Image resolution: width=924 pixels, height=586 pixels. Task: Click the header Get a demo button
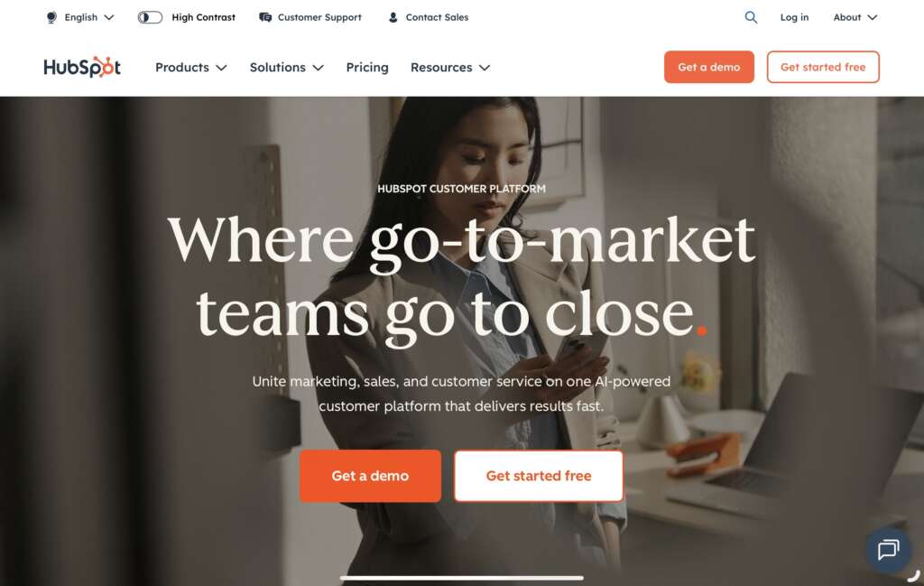coord(709,67)
